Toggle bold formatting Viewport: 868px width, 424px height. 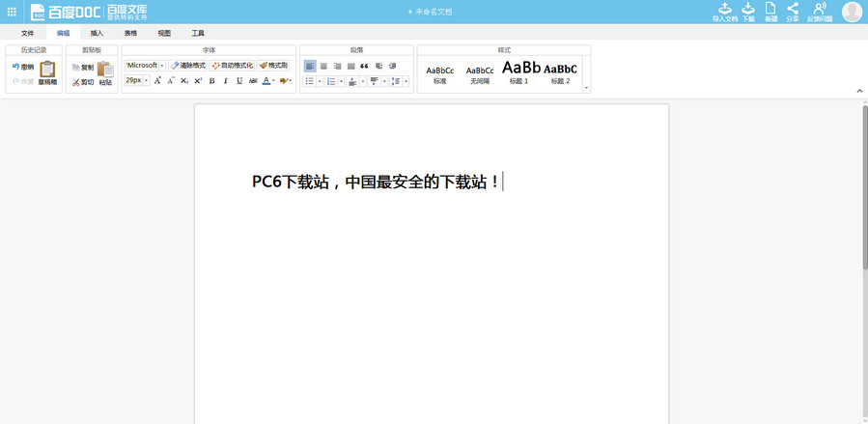click(x=211, y=81)
